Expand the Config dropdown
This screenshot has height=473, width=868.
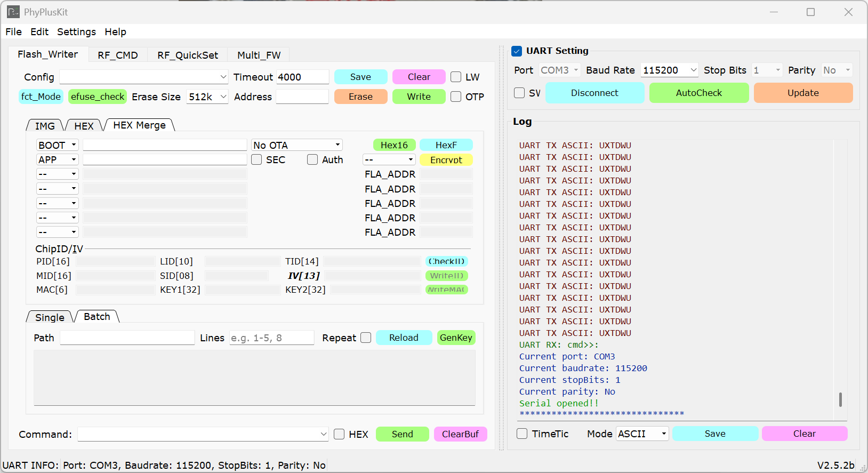(x=143, y=77)
